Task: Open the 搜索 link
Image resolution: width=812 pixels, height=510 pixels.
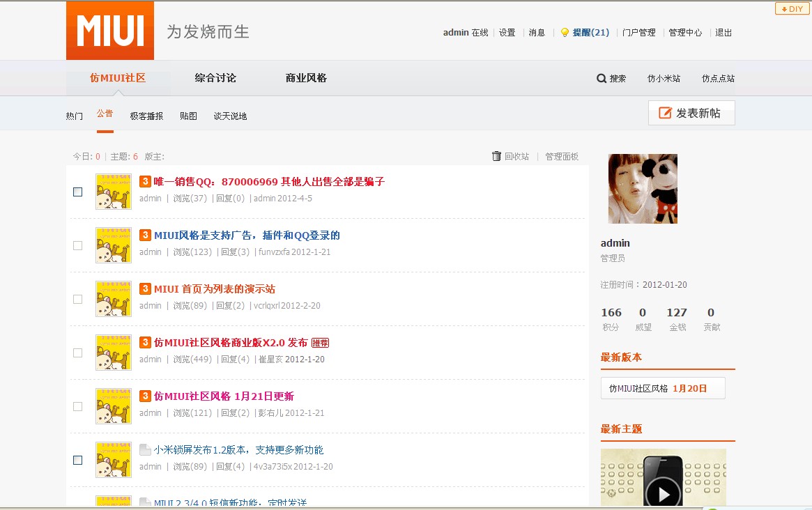Action: point(618,78)
